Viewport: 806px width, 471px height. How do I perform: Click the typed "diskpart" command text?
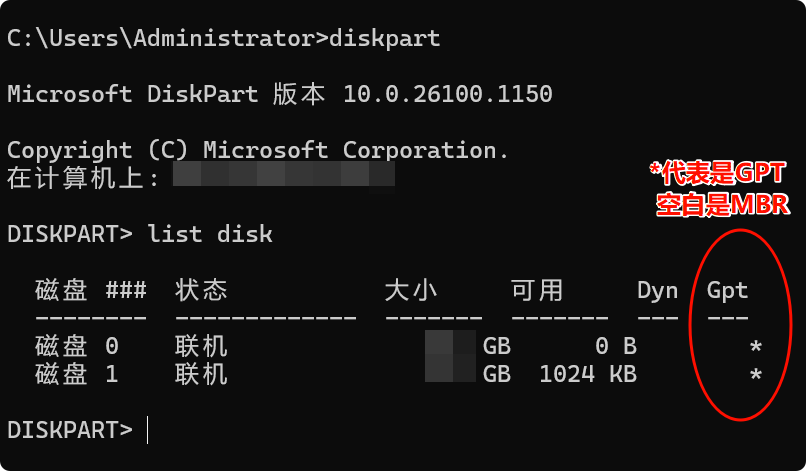[x=384, y=39]
